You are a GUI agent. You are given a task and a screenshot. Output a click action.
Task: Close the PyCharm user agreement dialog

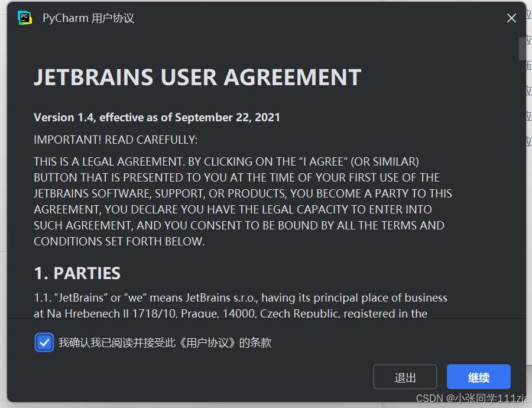coord(511,18)
